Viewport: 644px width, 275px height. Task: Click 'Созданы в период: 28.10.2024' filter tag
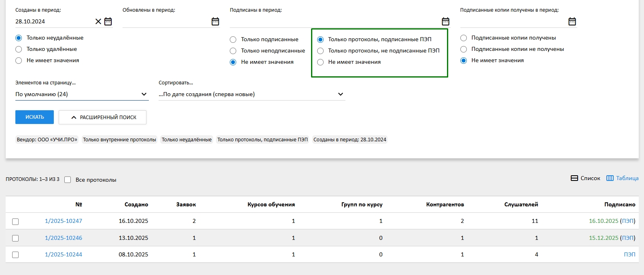pos(350,140)
